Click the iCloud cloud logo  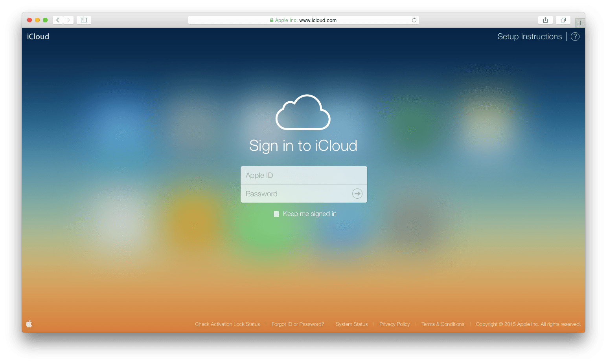(x=303, y=112)
